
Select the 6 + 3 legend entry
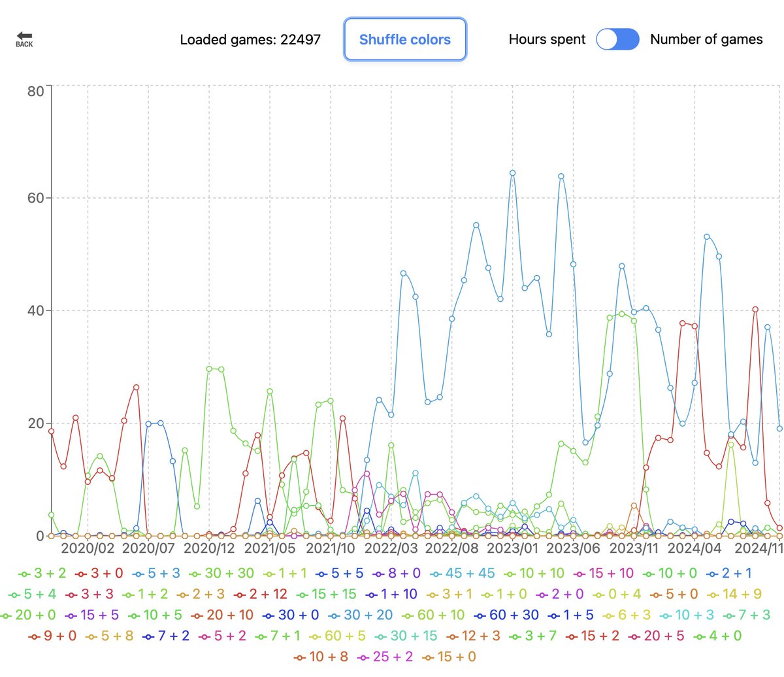click(626, 615)
